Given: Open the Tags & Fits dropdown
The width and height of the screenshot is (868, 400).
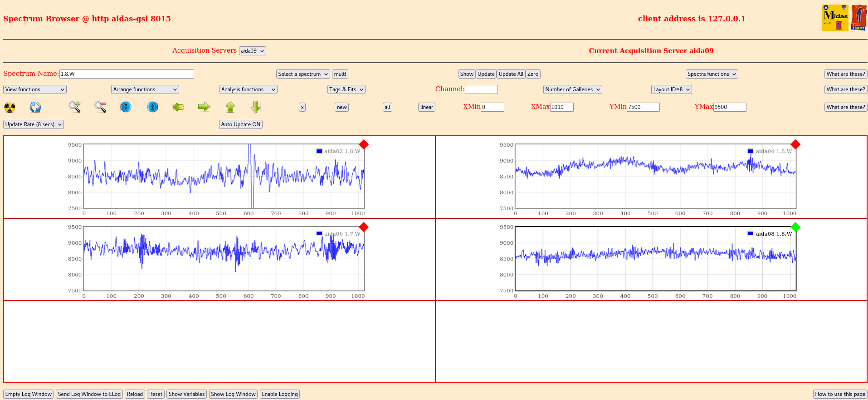Looking at the screenshot, I should click(346, 89).
